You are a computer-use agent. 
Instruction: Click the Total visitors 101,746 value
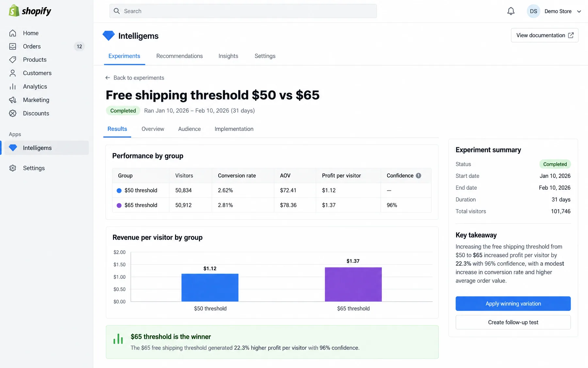561,211
